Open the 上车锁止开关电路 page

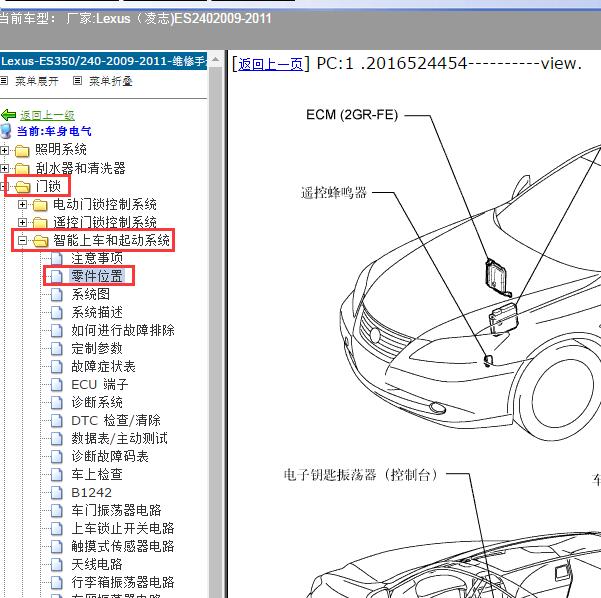coord(123,528)
